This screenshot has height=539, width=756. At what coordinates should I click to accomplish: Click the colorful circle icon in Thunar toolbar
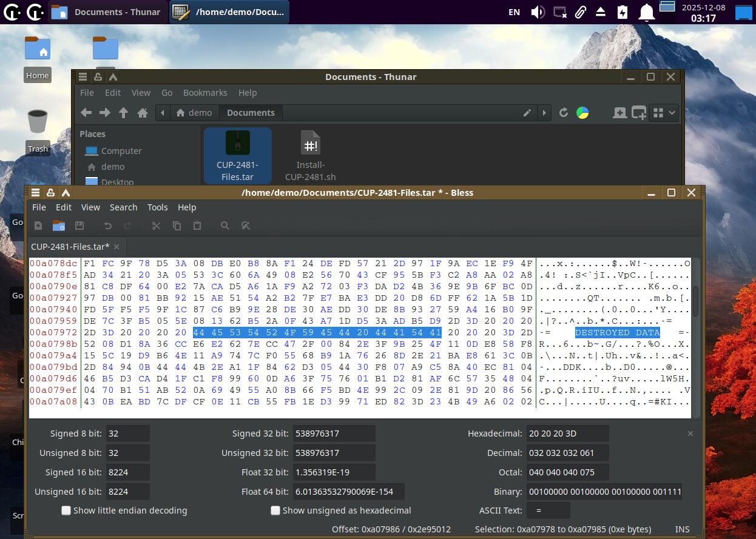[582, 113]
